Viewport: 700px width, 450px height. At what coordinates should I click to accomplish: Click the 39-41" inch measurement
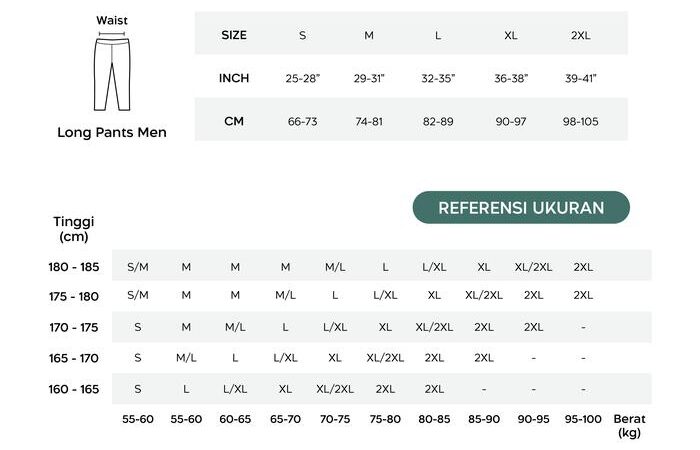point(580,78)
